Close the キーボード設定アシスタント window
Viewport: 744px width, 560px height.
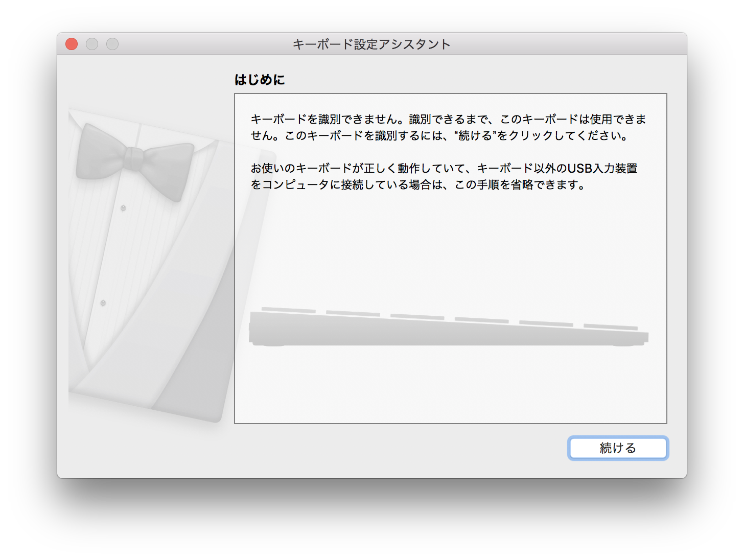pyautogui.click(x=72, y=44)
